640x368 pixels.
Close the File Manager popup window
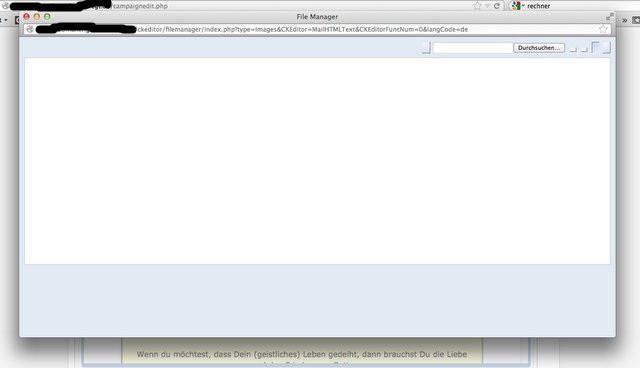point(27,17)
